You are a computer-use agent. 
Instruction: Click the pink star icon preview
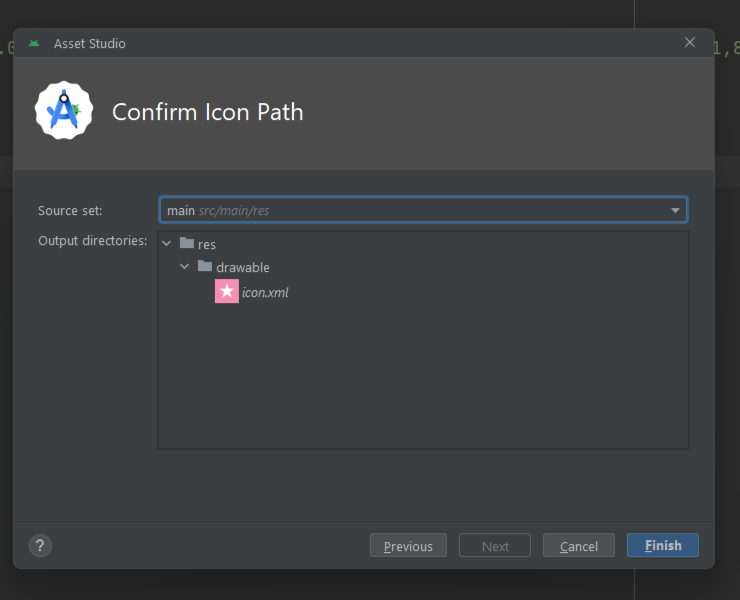[227, 291]
